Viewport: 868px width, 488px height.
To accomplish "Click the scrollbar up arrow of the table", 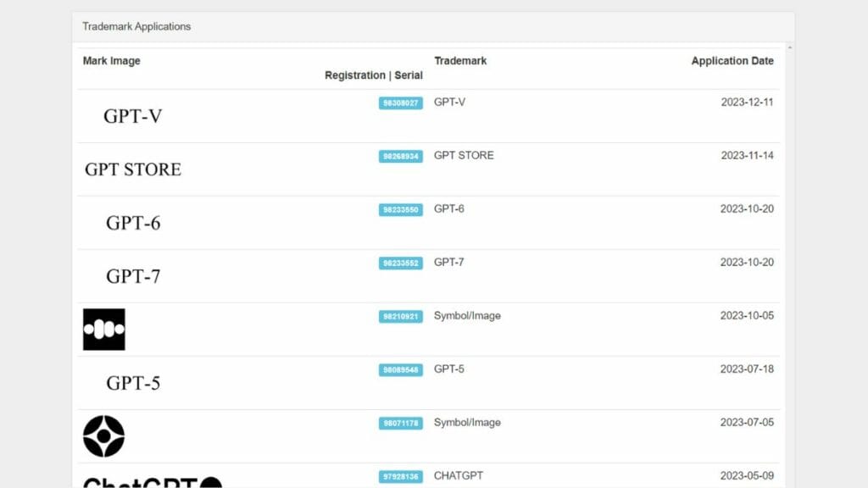I will [x=790, y=47].
